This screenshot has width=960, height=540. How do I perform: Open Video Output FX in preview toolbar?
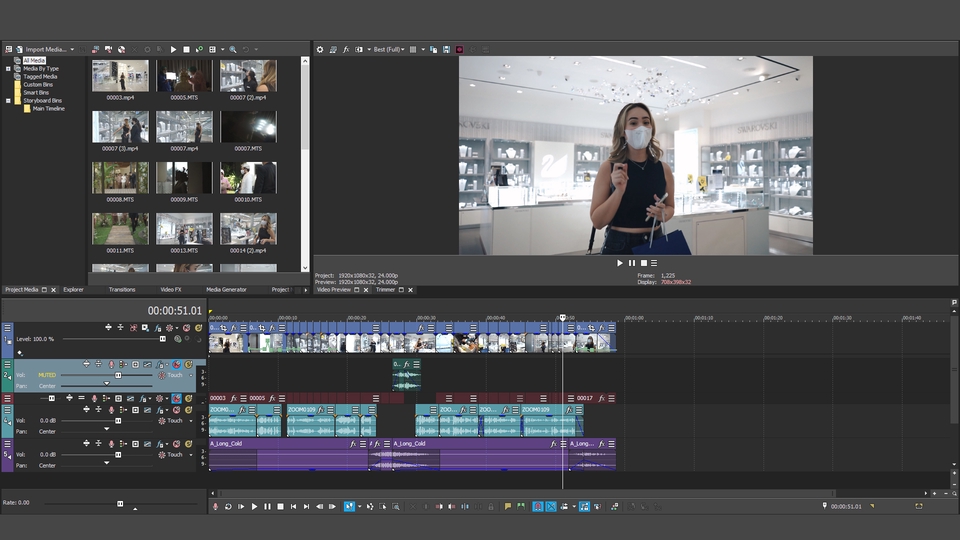coord(346,50)
